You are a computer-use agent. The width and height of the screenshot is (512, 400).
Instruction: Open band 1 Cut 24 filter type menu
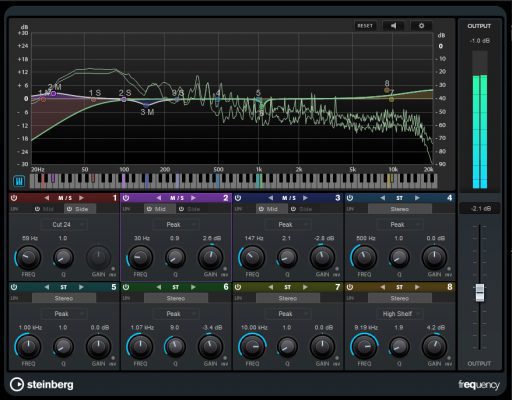click(x=64, y=225)
